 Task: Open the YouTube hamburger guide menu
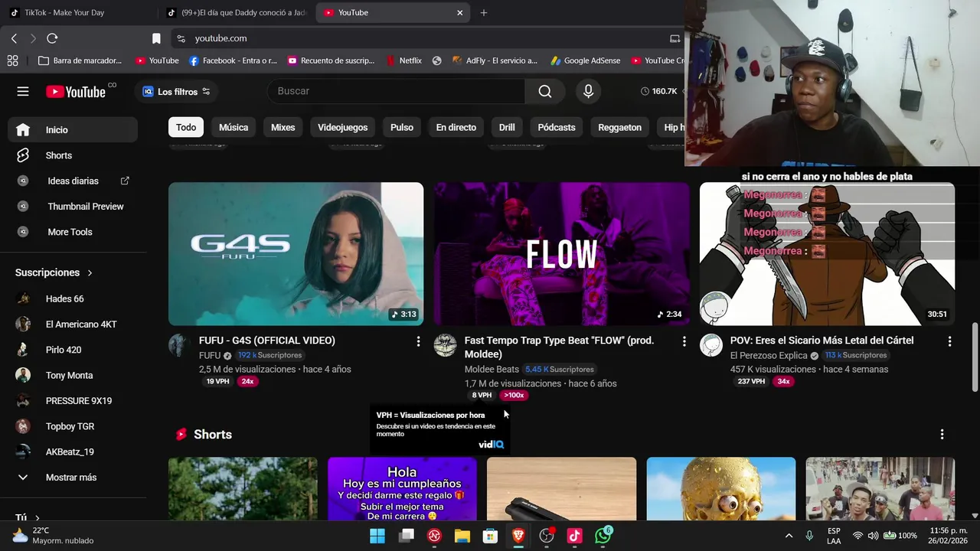(23, 92)
